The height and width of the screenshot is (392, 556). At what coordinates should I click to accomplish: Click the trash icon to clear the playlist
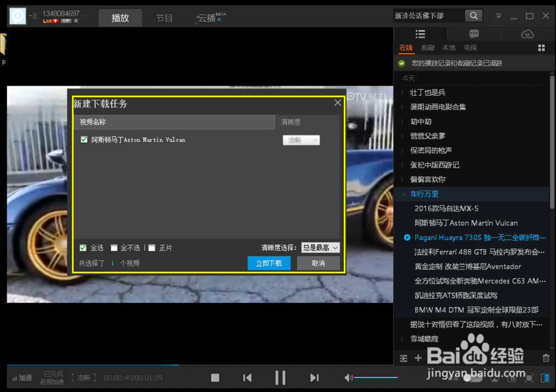(x=546, y=358)
